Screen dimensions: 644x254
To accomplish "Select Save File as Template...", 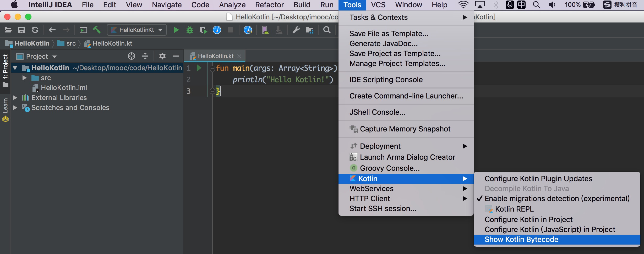I will 406,34.
